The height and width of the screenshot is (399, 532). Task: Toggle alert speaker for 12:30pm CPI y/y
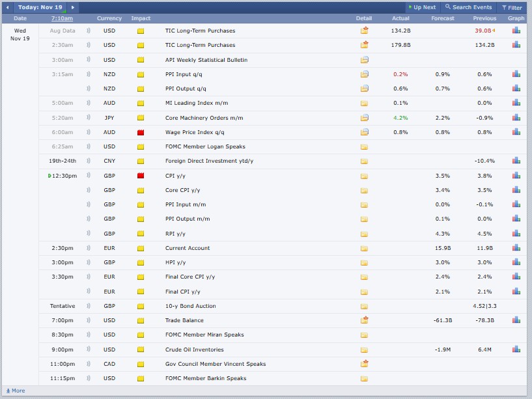pyautogui.click(x=88, y=176)
